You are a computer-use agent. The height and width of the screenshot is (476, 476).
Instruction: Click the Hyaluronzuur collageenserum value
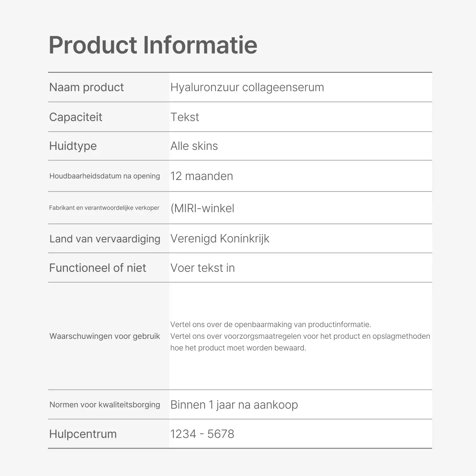point(247,87)
